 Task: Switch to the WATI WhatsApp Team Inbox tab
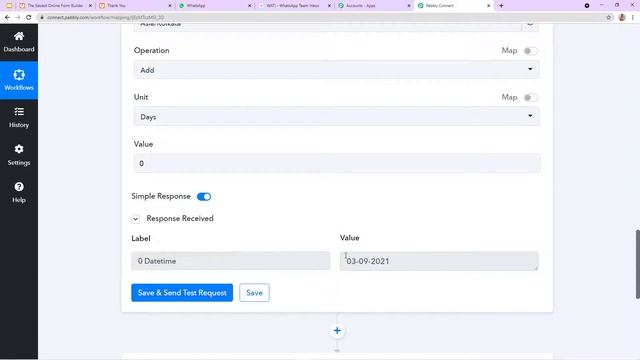coord(295,6)
